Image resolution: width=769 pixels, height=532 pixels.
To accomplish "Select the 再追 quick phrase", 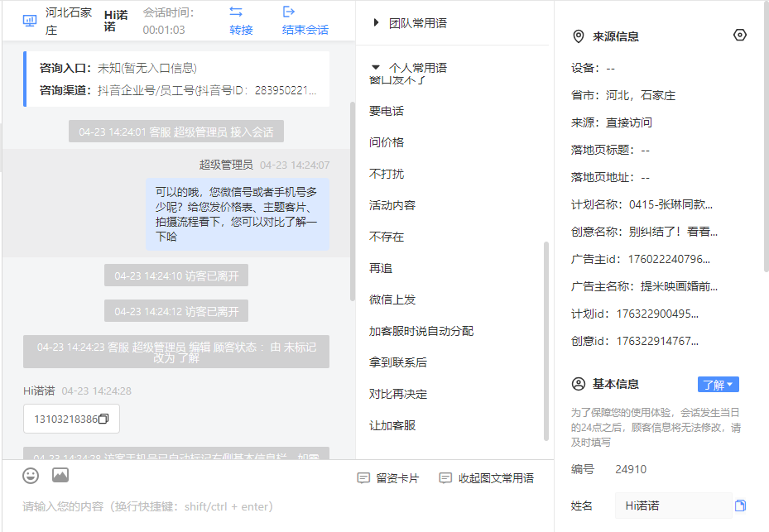I will click(x=381, y=268).
